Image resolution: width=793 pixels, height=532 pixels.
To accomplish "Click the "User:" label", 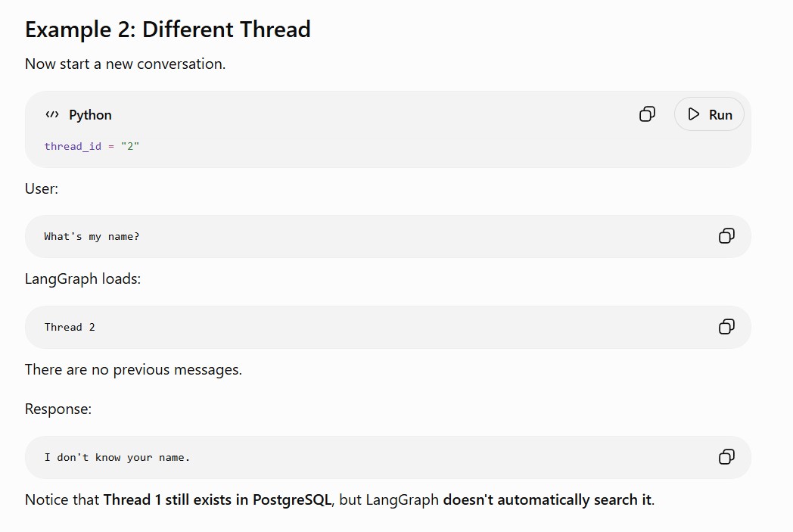I will 42,188.
